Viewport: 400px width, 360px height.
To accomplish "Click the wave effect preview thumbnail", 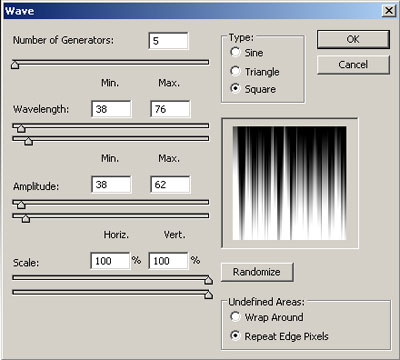I will tap(289, 183).
